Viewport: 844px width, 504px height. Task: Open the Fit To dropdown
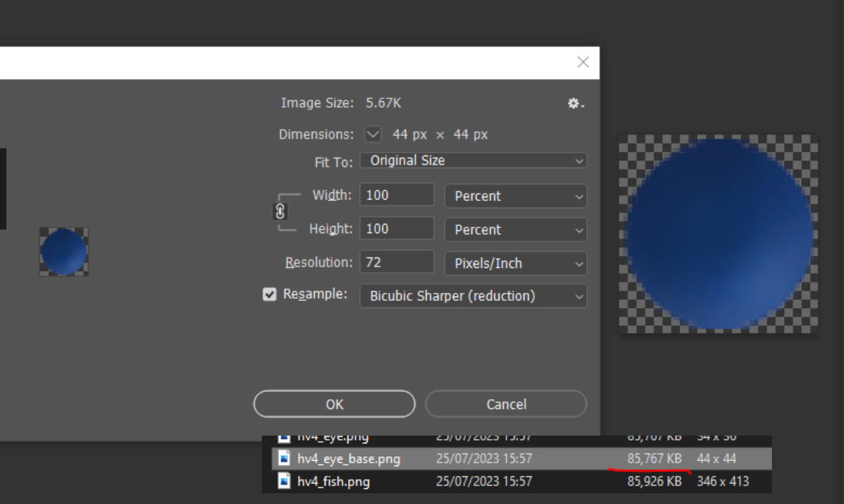click(x=473, y=160)
